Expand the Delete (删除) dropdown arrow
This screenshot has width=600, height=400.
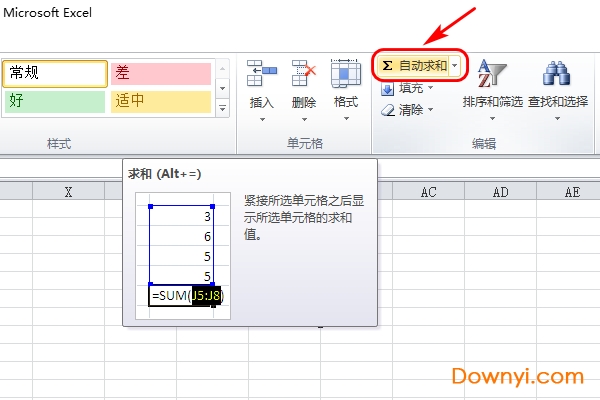coord(303,119)
